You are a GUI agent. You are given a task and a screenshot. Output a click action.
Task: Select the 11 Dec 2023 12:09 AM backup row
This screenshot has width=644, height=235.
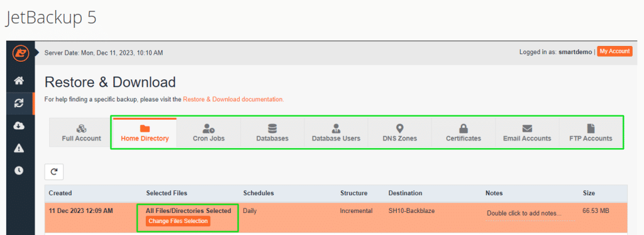[336, 217]
